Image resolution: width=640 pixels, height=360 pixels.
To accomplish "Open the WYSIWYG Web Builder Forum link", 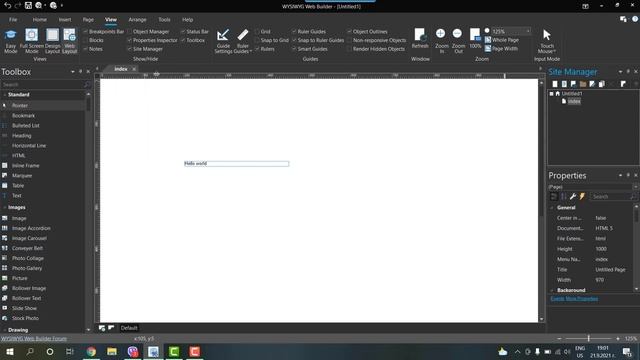I will tap(34, 338).
